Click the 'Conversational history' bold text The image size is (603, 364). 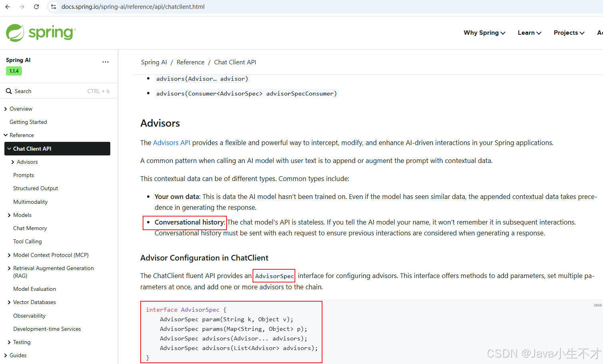coord(189,222)
